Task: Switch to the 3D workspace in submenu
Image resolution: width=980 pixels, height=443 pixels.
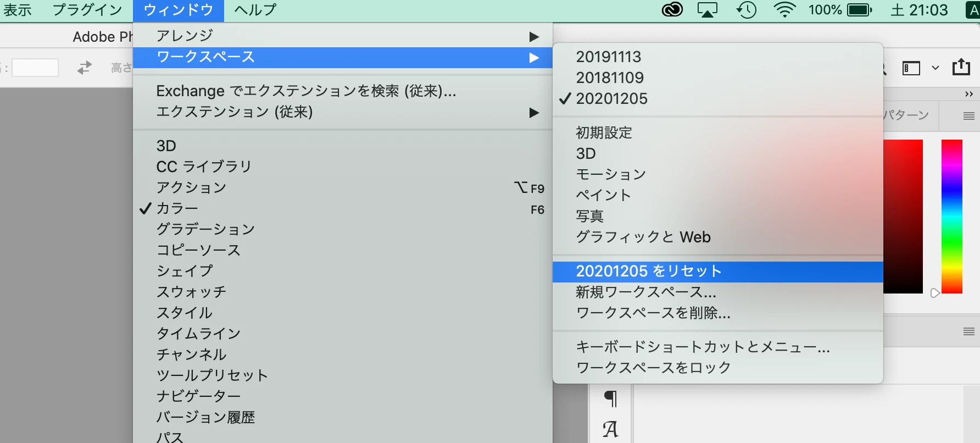Action: (x=718, y=154)
